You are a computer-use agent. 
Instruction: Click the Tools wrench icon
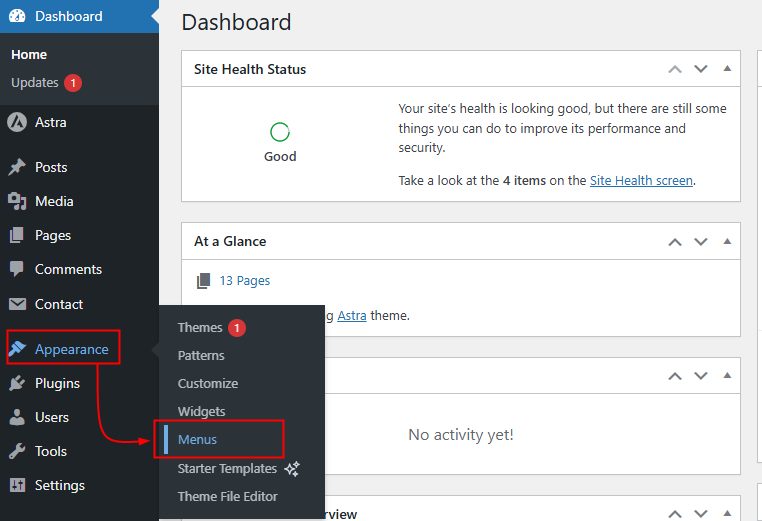(x=17, y=451)
